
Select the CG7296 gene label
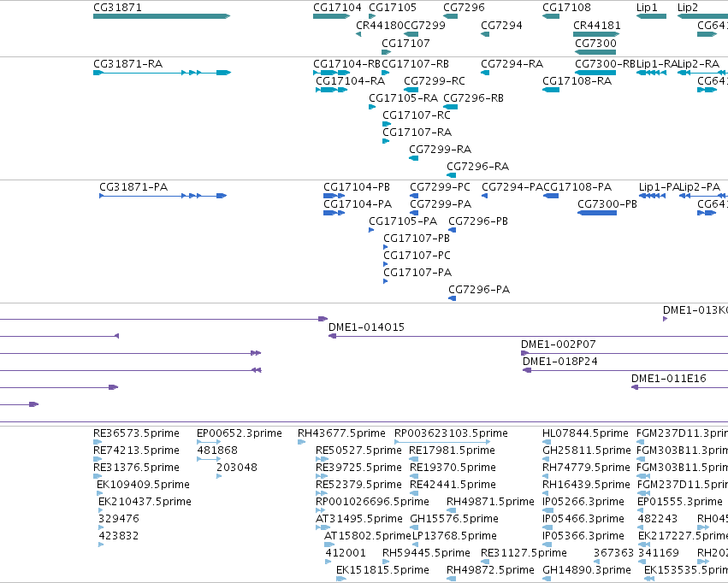(x=464, y=8)
